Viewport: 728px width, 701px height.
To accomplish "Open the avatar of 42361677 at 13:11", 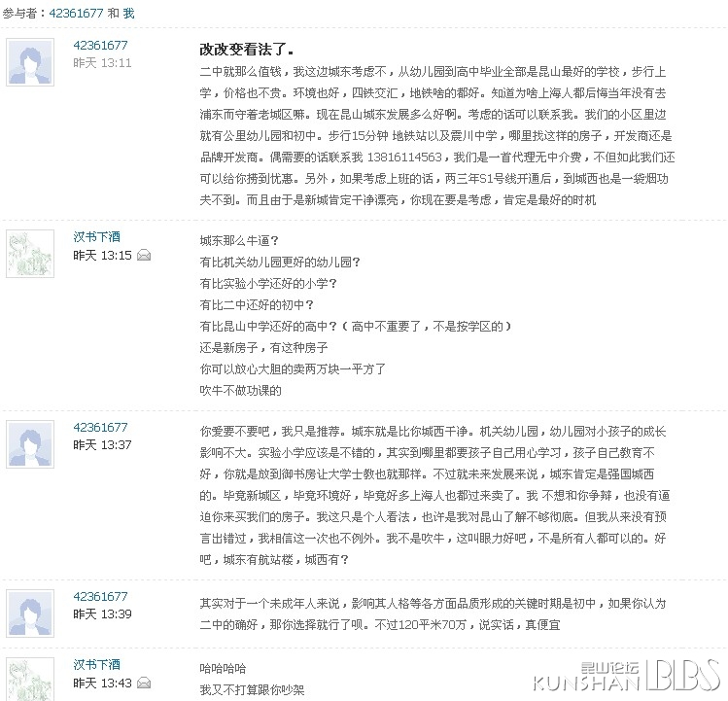I will tap(30, 62).
